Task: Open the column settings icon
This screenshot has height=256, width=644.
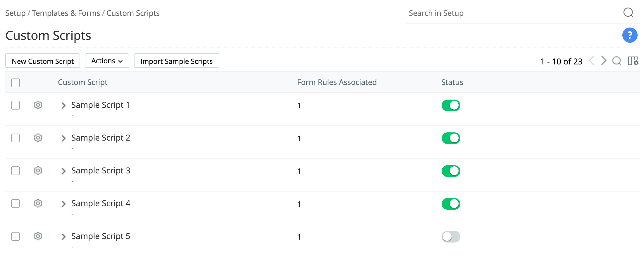Action: (x=633, y=61)
